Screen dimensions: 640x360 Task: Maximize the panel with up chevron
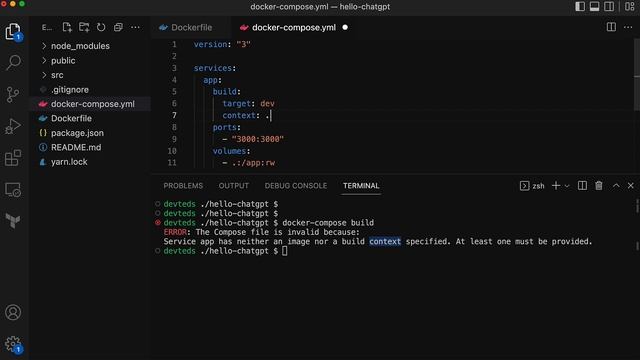pos(616,186)
